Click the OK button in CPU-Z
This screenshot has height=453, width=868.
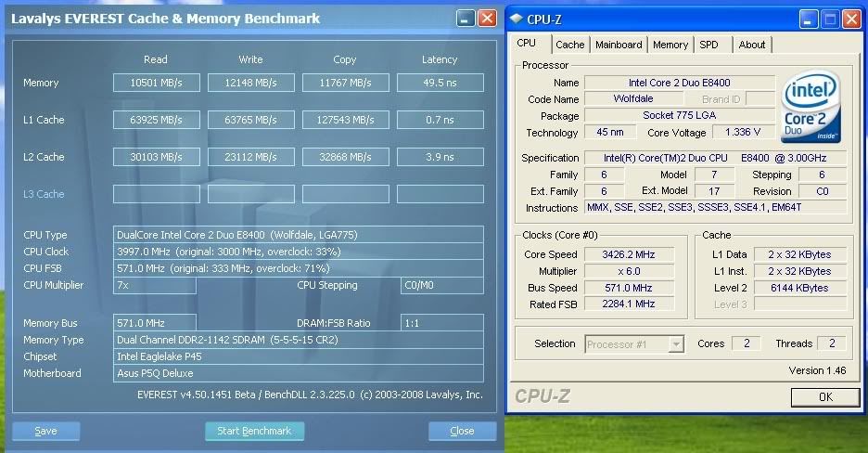[x=825, y=396]
